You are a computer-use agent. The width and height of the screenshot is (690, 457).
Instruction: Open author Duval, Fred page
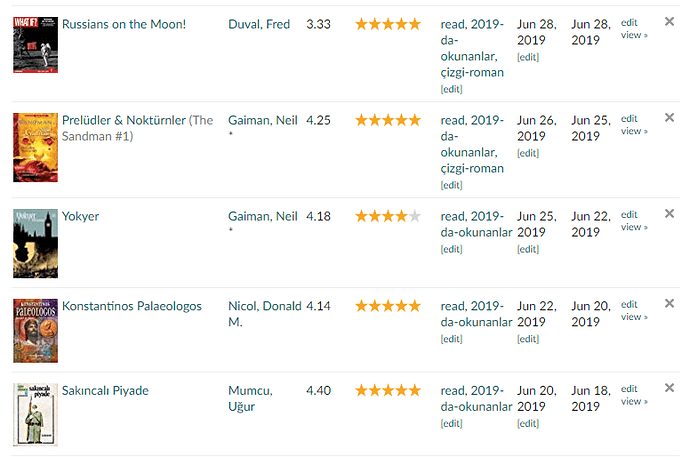pyautogui.click(x=258, y=24)
